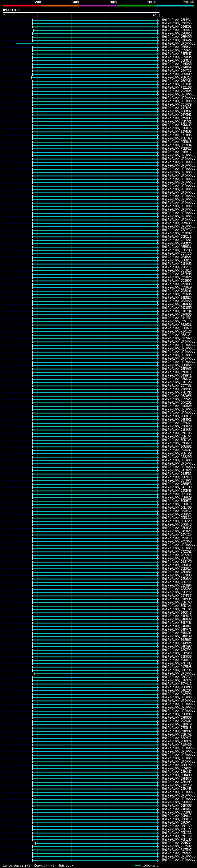Select hit UniRef100_P18624
Image resolution: width=197 pixels, height=868 pixels.
point(177,40)
